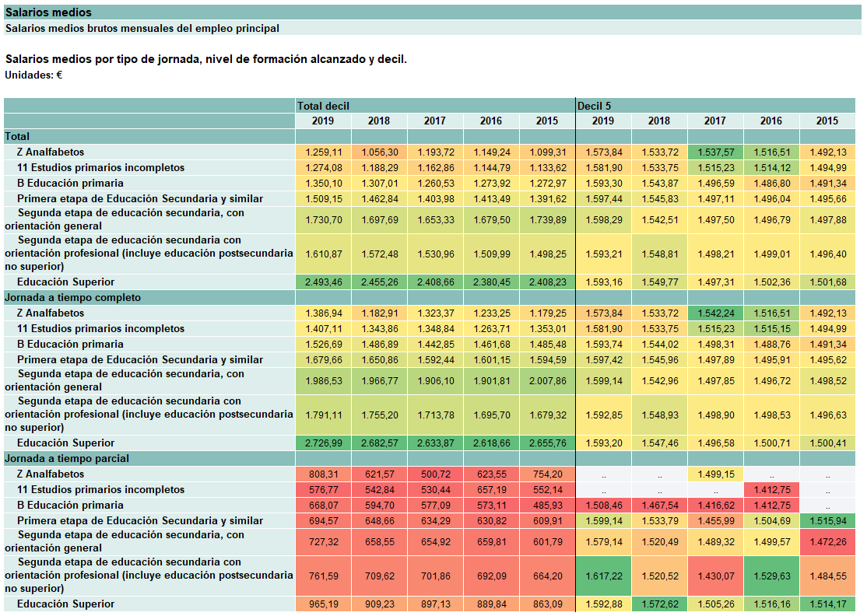Select the cell showing 1.182,91
This screenshot has width=867, height=616.
click(379, 313)
